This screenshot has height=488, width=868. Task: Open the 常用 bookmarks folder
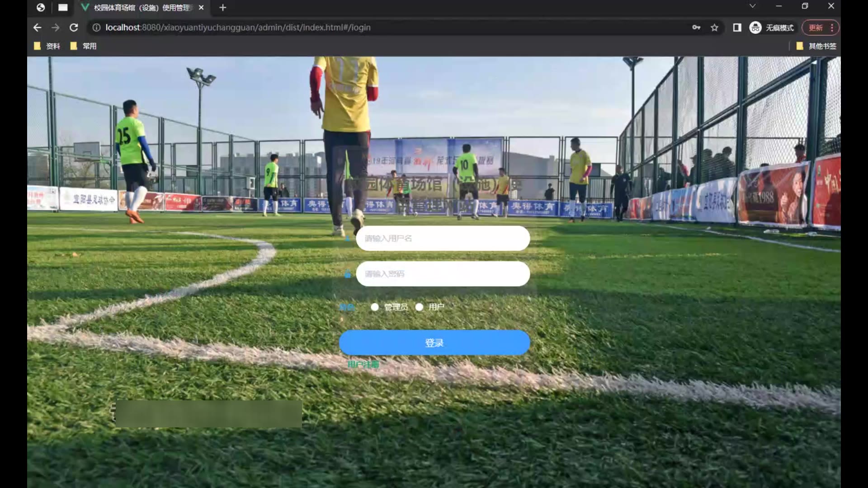tap(84, 46)
